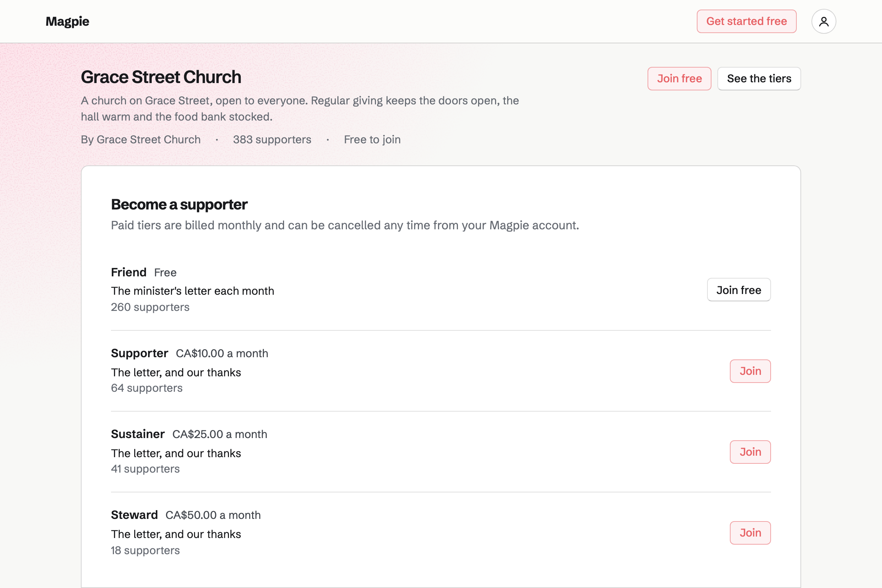Click 260 supporters text
Viewport: 882px width, 588px height.
[150, 307]
